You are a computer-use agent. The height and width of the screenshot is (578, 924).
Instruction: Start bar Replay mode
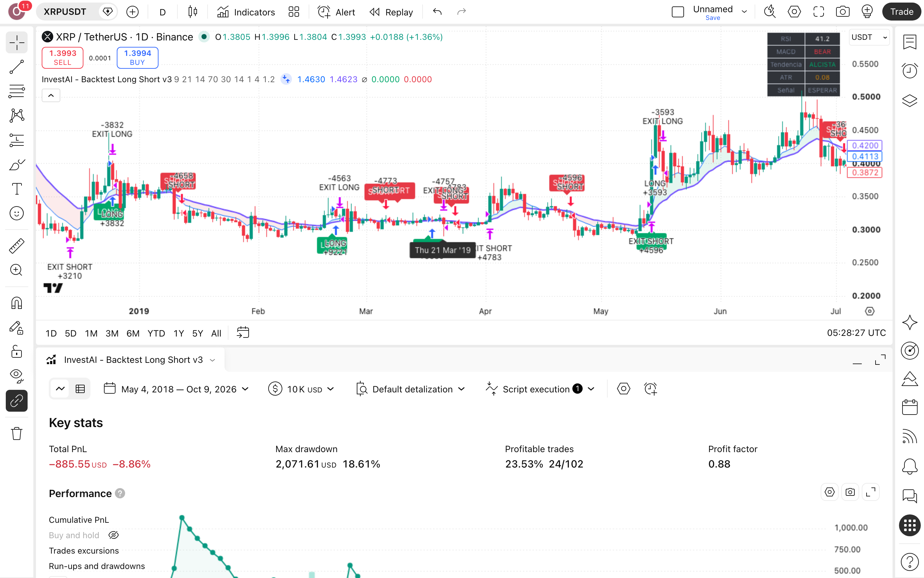coord(391,12)
